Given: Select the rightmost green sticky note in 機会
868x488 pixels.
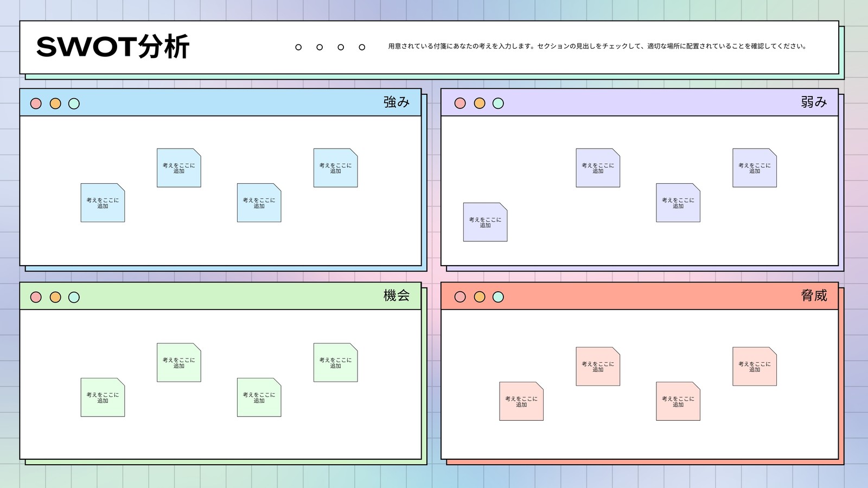Looking at the screenshot, I should (x=336, y=363).
